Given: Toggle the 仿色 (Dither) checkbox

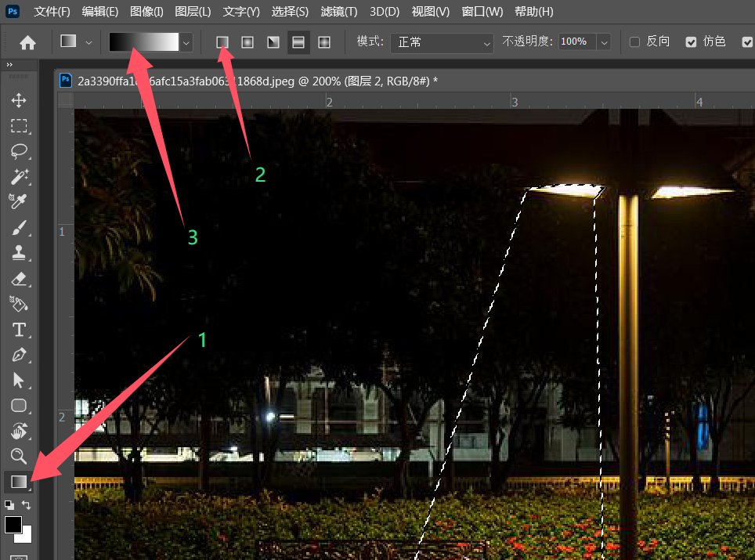Looking at the screenshot, I should tap(691, 42).
